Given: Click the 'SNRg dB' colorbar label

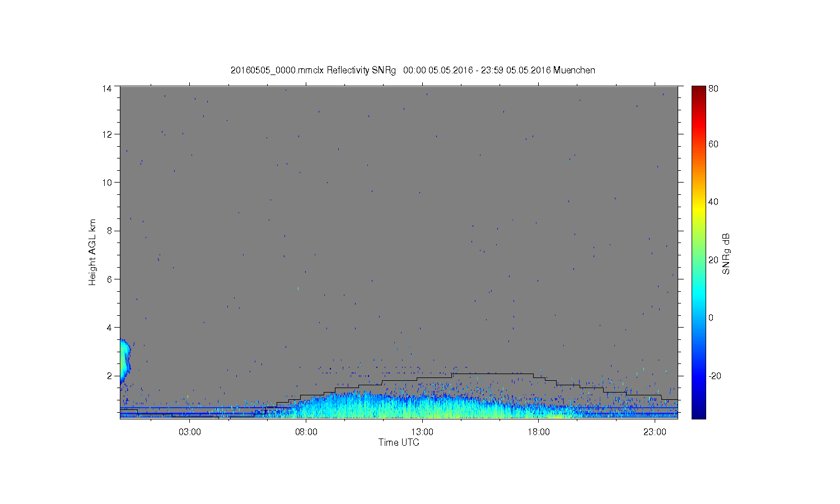Looking at the screenshot, I should [726, 254].
